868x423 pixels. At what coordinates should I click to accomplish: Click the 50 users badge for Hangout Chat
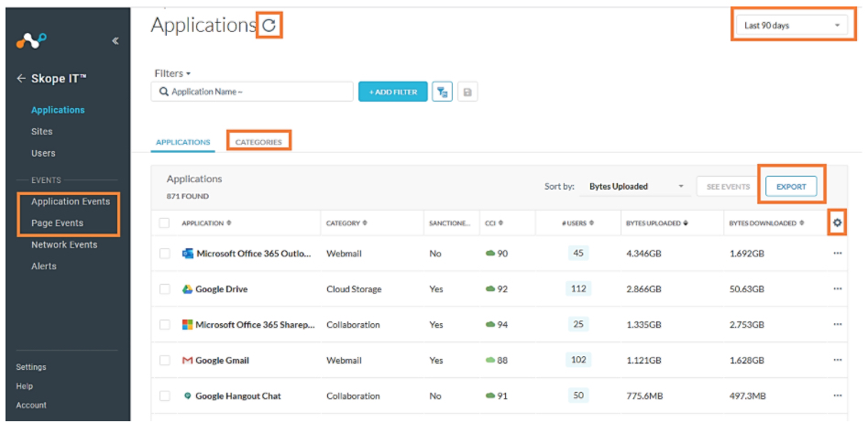coord(578,396)
